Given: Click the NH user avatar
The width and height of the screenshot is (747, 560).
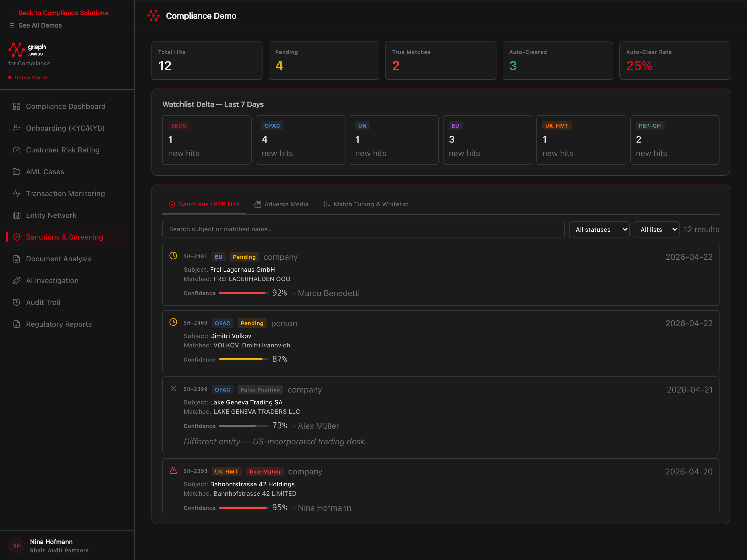Looking at the screenshot, I should (x=17, y=545).
